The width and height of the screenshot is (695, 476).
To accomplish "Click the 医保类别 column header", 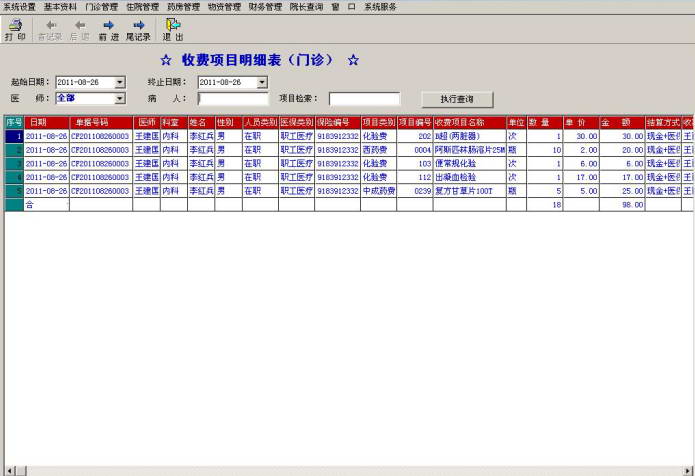I will [297, 122].
